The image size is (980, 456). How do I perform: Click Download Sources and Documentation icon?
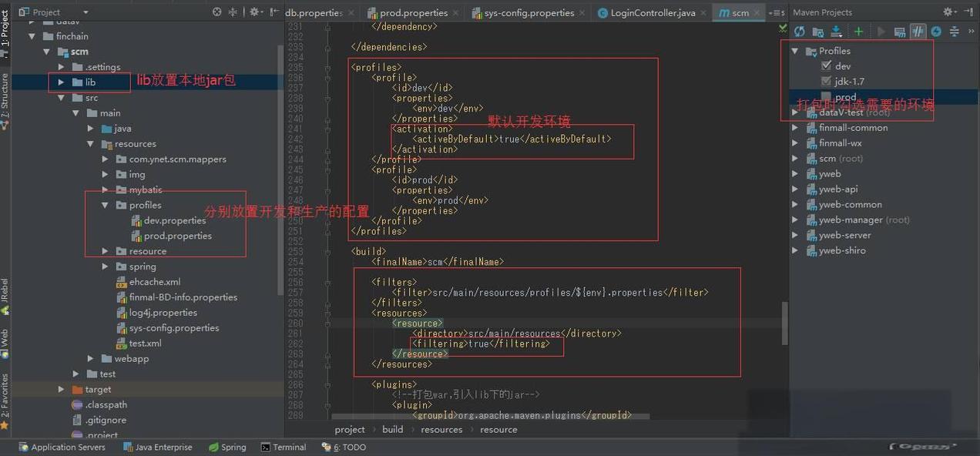(837, 32)
